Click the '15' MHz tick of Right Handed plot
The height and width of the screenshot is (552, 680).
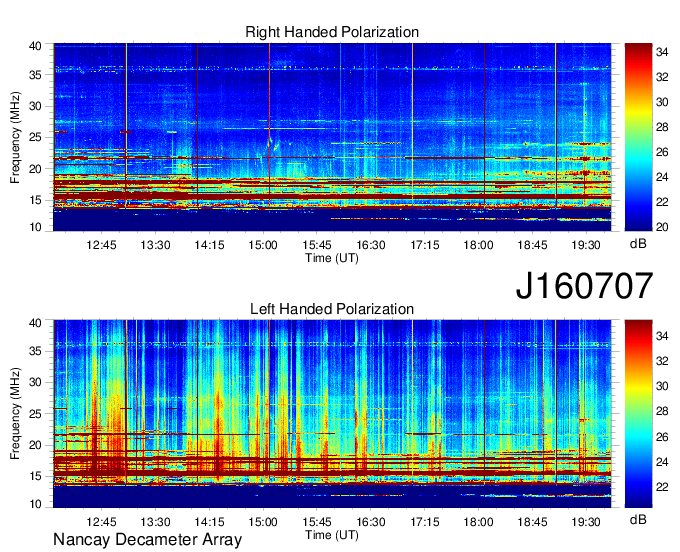coord(35,200)
